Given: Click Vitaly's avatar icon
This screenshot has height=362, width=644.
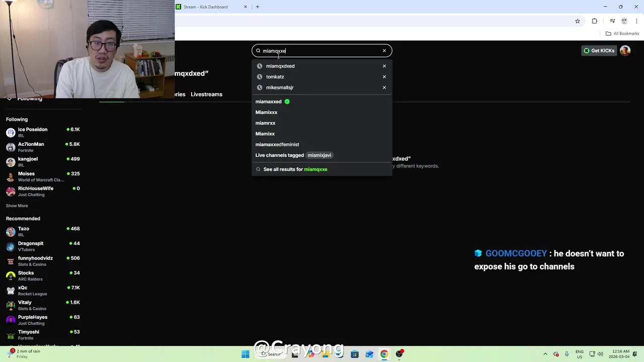Looking at the screenshot, I should 11,305.
